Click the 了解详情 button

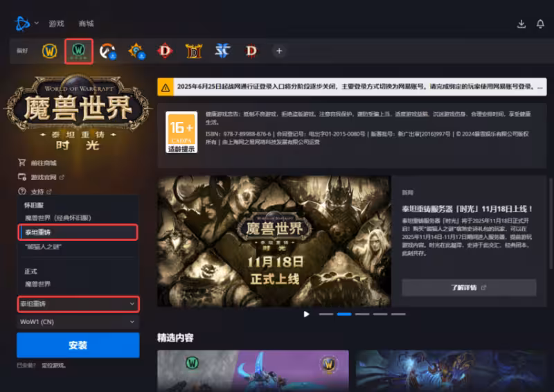[x=469, y=287]
